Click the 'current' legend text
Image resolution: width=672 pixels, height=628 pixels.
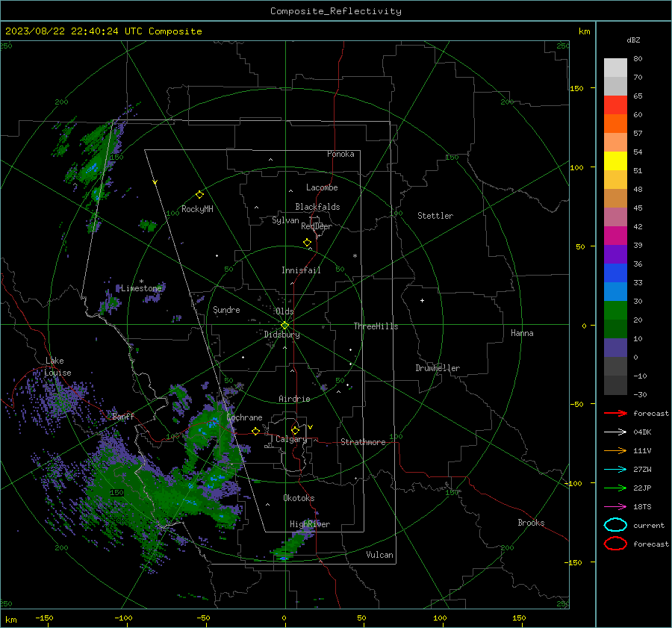649,526
